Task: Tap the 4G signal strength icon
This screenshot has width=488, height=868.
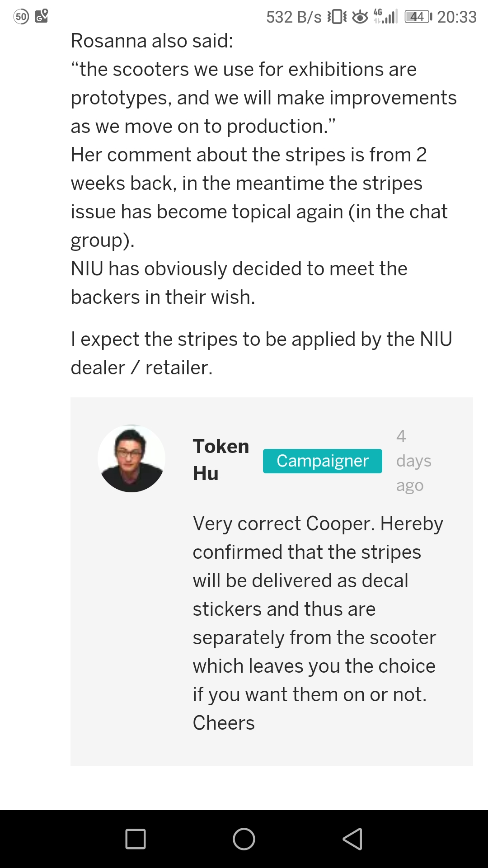Action: pos(385,17)
